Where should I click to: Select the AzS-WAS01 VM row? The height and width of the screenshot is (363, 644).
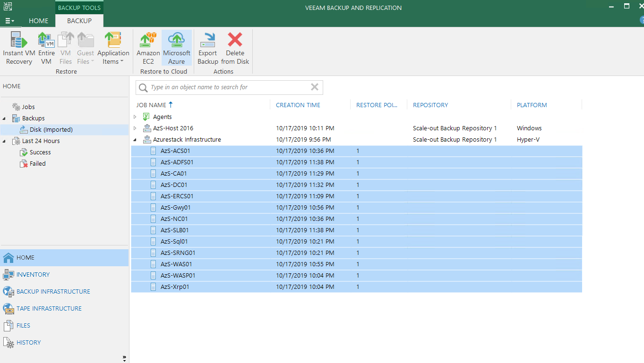[357, 264]
